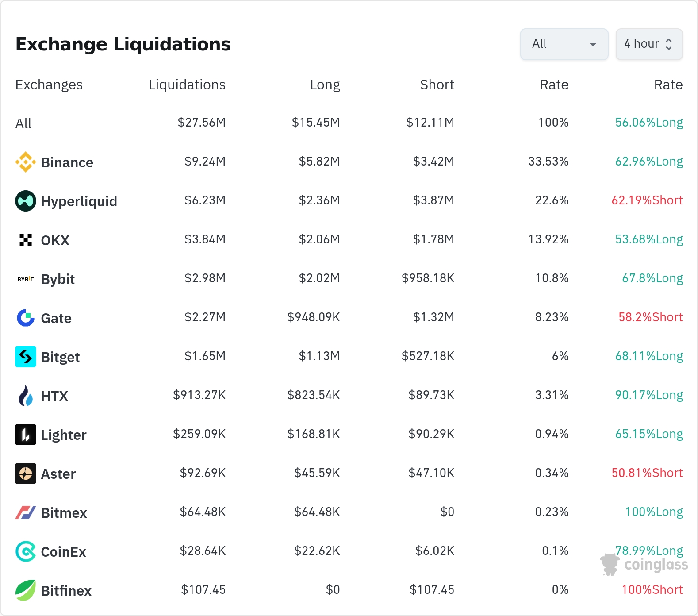Viewport: 698px width, 616px height.
Task: Click the Lighter logo icon
Action: pyautogui.click(x=26, y=435)
